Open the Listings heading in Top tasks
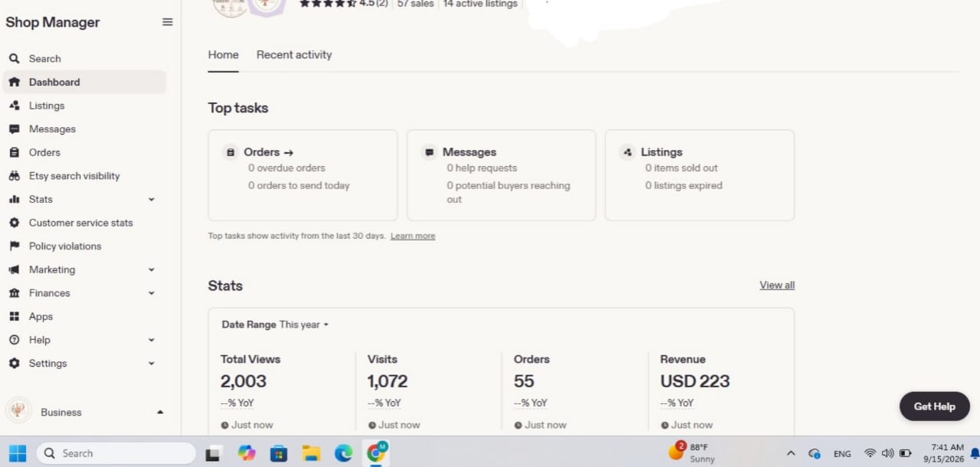Viewport: 980px width, 467px height. 661,152
